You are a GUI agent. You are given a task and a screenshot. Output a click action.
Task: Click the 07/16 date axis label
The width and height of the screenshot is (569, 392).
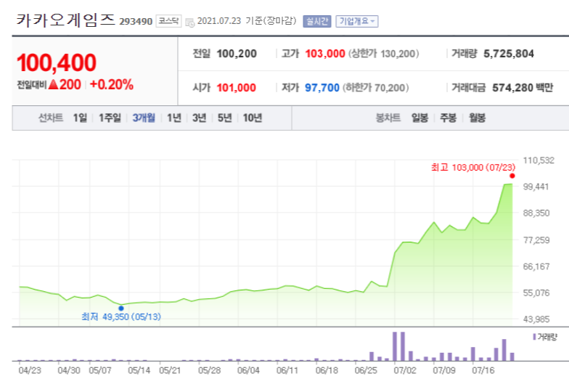coord(483,370)
